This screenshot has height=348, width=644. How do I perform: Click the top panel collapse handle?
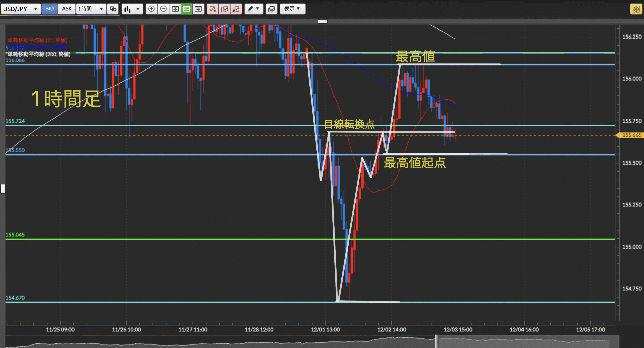(x=323, y=21)
